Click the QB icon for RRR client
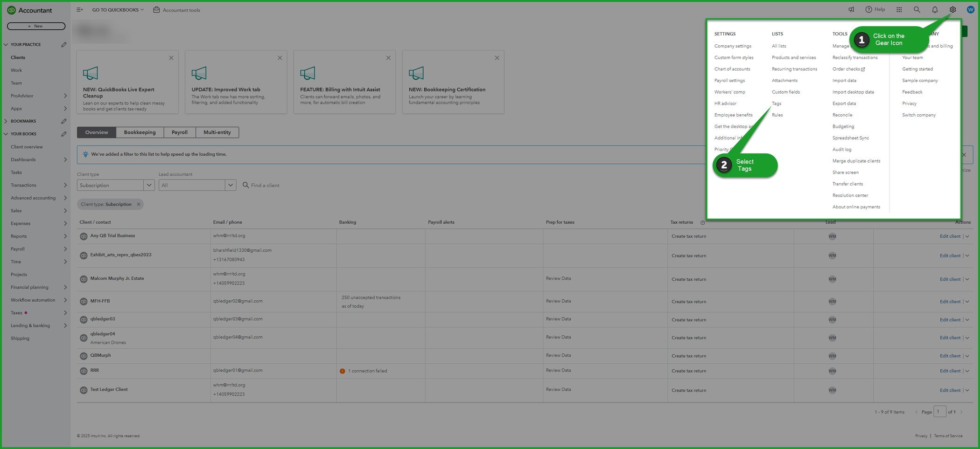980x449 pixels. [x=84, y=371]
